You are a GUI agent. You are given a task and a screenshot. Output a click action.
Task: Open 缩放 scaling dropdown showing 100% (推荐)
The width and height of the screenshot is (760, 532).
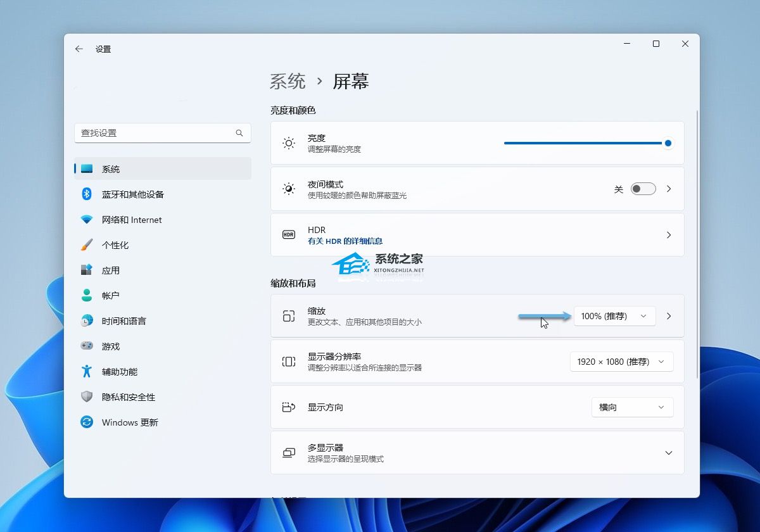pos(614,315)
